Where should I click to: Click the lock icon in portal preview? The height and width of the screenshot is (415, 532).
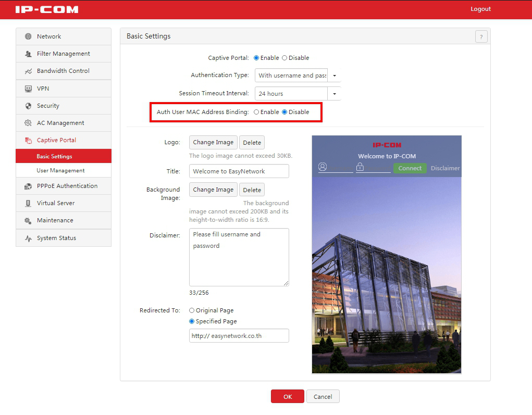360,167
